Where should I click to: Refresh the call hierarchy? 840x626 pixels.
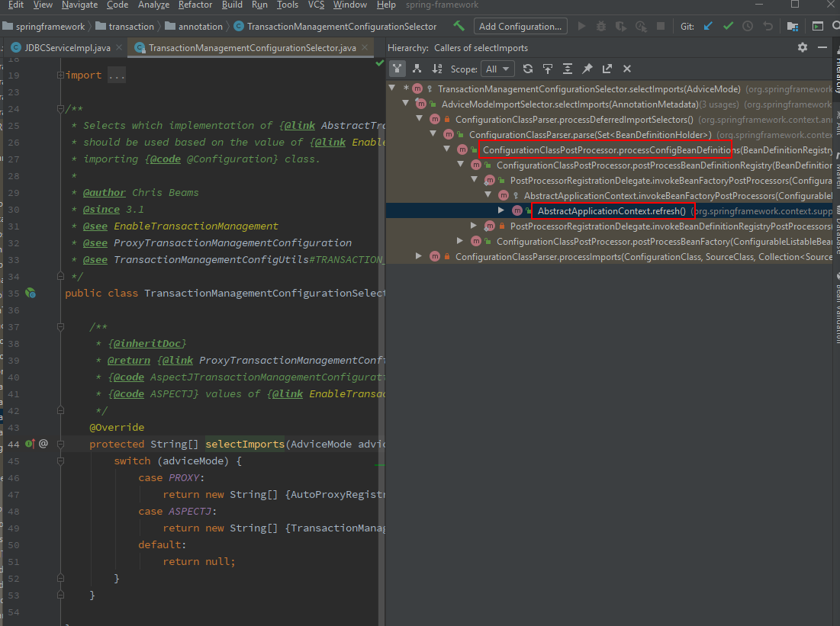point(528,69)
